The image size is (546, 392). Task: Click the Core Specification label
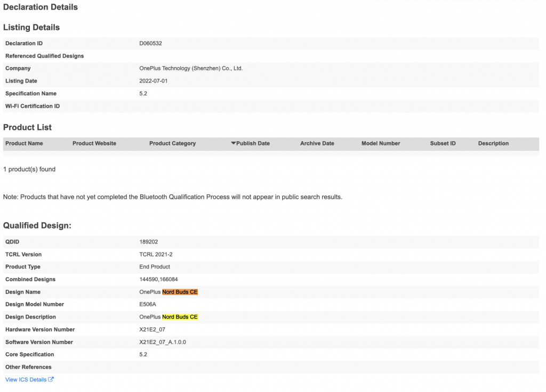point(30,354)
